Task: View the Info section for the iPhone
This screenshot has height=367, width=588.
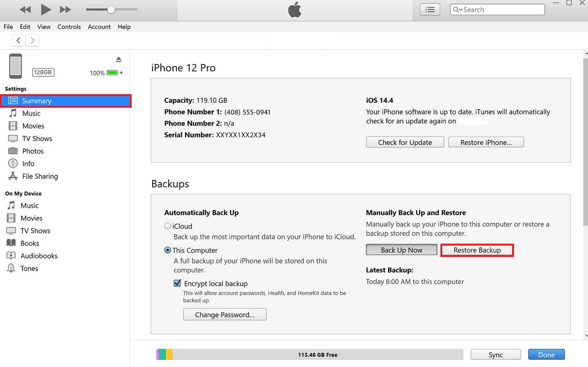Action: [x=28, y=163]
